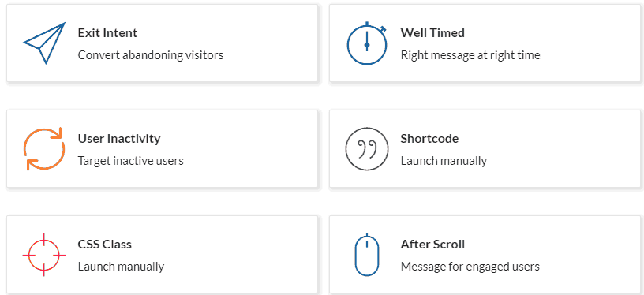Click "Right message at right time" text
The height and width of the screenshot is (295, 644).
coord(470,55)
